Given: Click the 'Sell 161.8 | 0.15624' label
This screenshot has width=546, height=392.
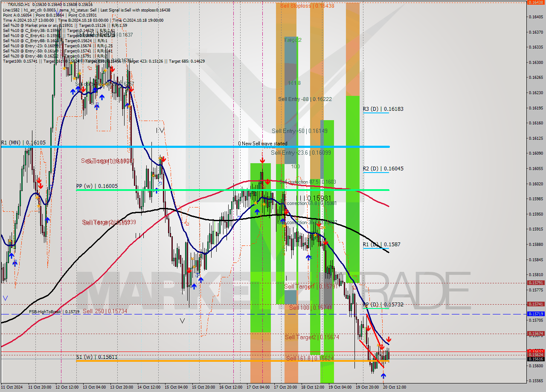Looking at the screenshot, I should click(x=310, y=358).
